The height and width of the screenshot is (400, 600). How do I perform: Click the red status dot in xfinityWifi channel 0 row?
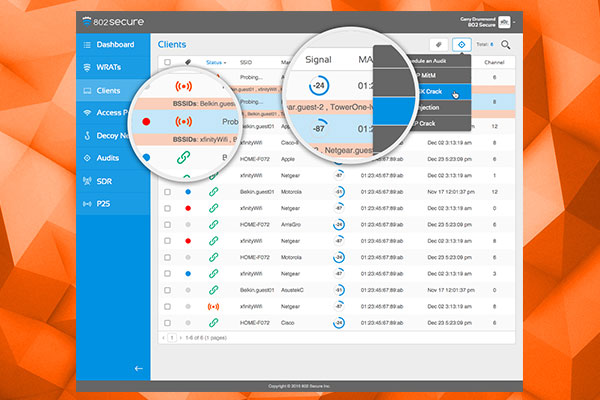[188, 208]
